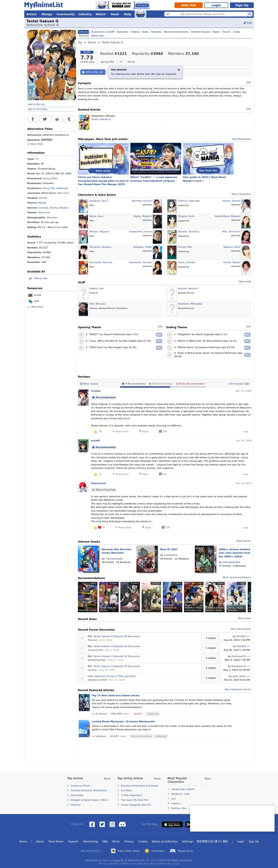Click the Login button in header
The image size is (278, 868).
pos(216,5)
